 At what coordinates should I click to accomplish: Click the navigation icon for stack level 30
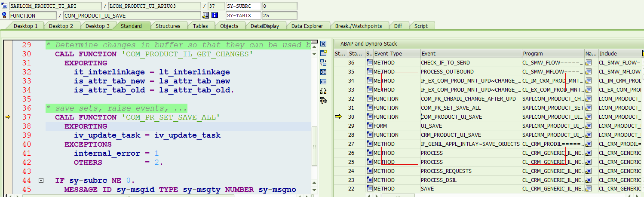(x=589, y=117)
